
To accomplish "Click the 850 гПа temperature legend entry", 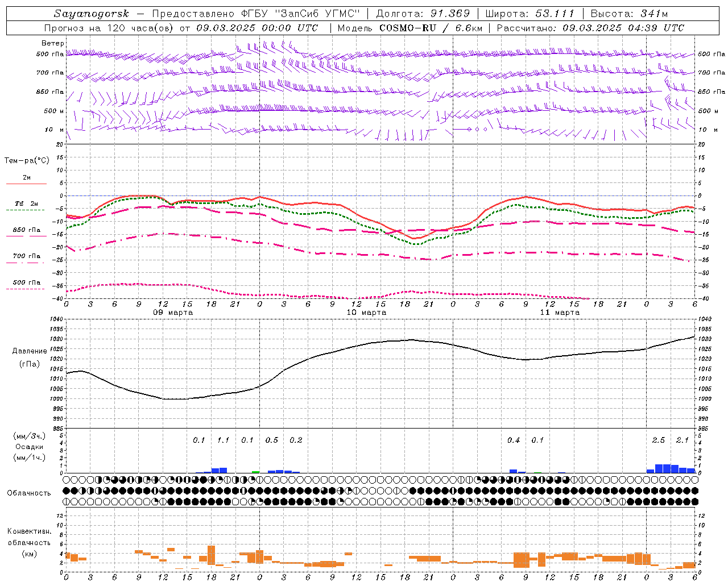I will [27, 230].
